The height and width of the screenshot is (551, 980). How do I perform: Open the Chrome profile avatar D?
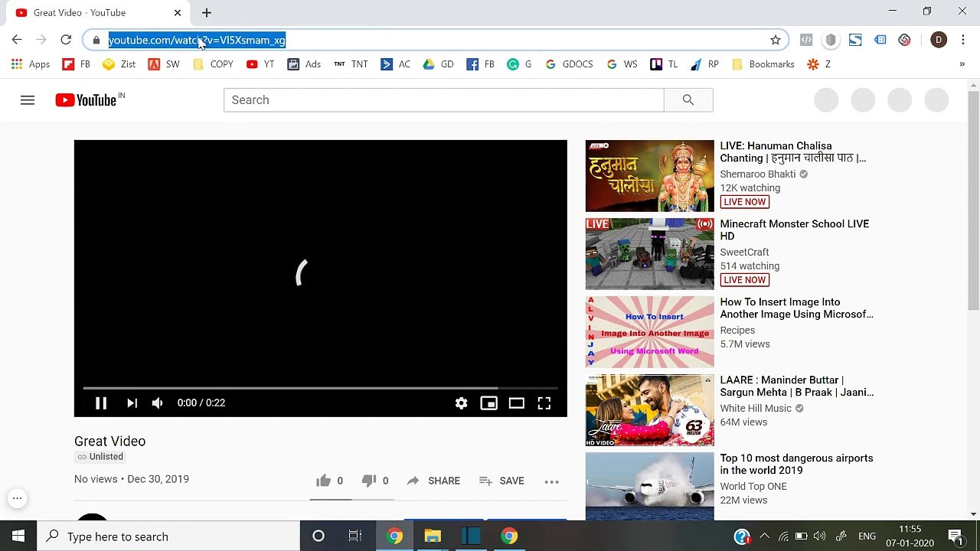[939, 40]
